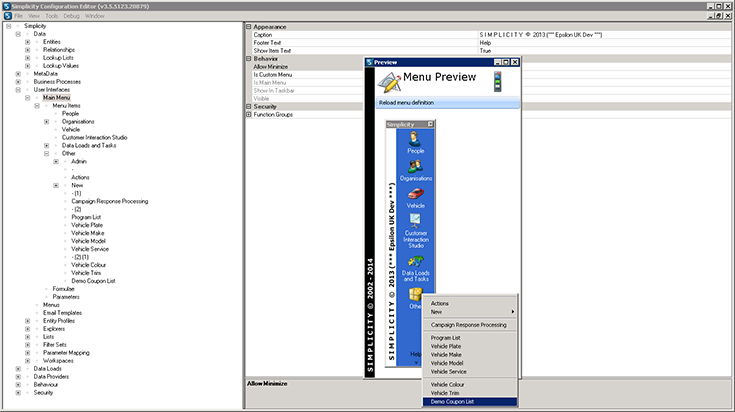
Task: Click Reload menu definition link
Action: point(406,103)
